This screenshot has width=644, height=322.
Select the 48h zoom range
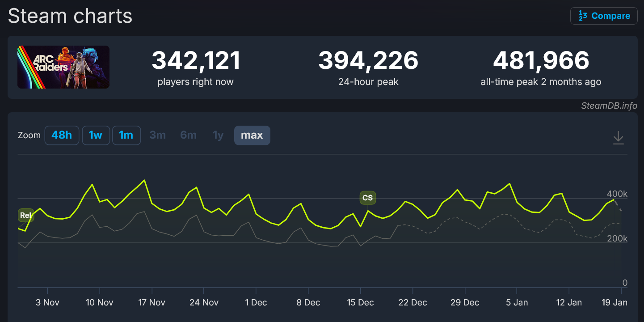pos(62,135)
